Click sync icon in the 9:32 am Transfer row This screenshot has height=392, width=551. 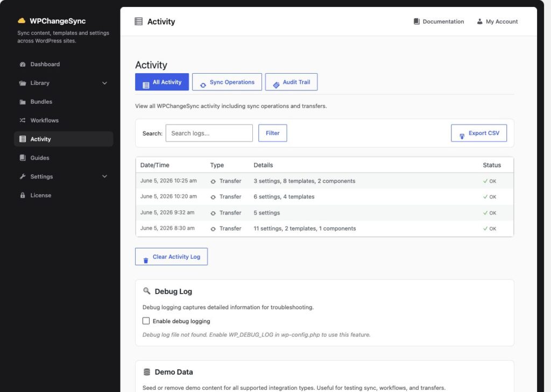click(x=213, y=213)
